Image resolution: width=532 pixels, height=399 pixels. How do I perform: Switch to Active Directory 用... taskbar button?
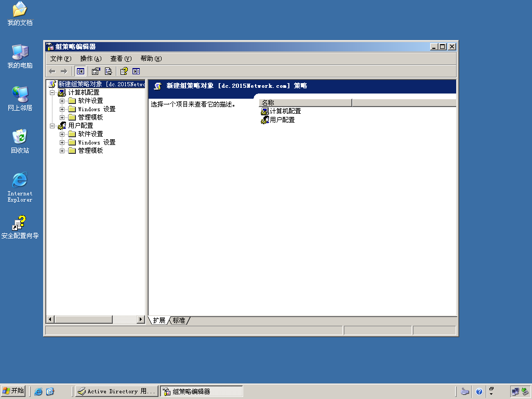(117, 392)
